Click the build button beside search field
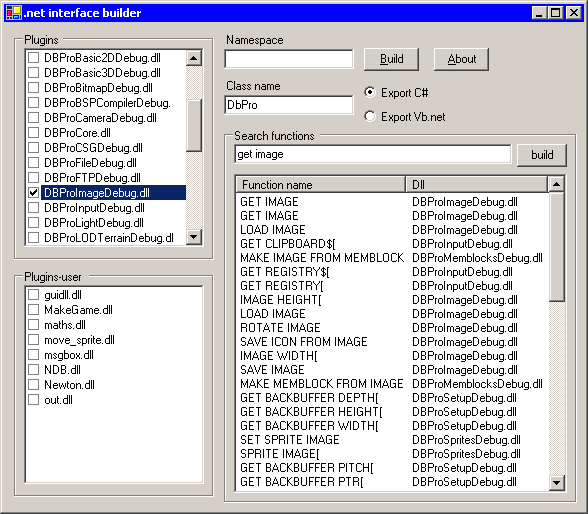The height and width of the screenshot is (514, 588). [x=542, y=155]
